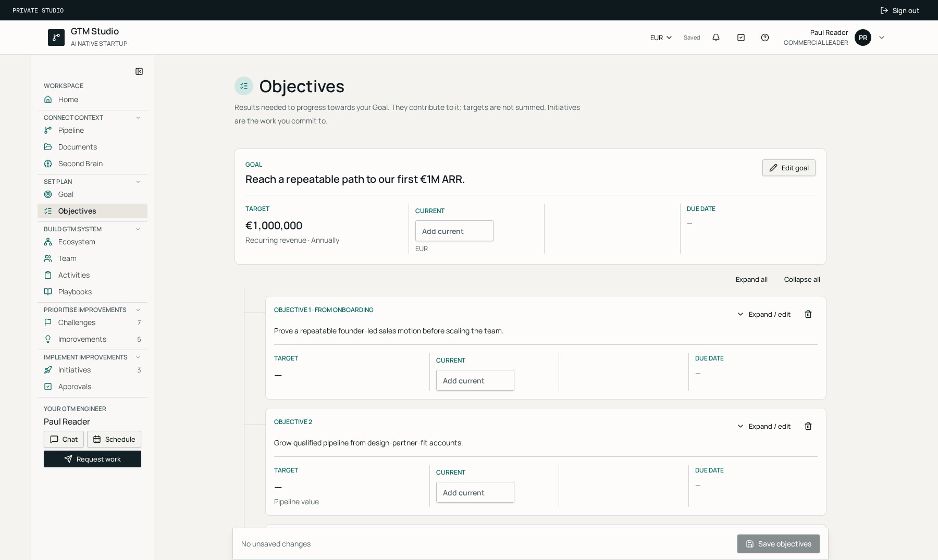938x560 pixels.
Task: Open Ecosystem in sidebar
Action: pyautogui.click(x=92, y=242)
